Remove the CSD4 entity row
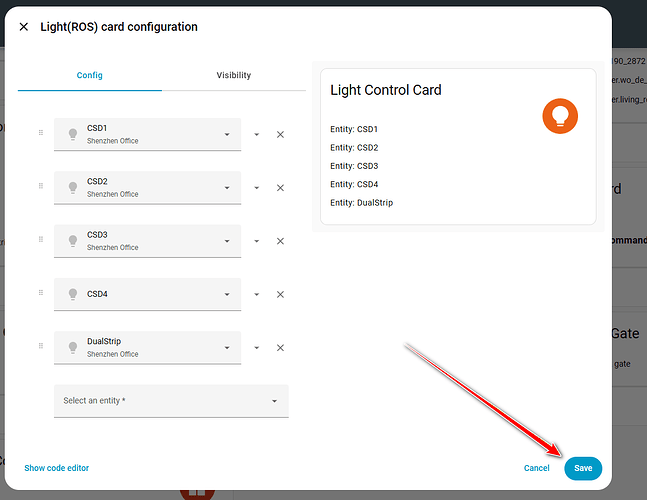This screenshot has height=500, width=647. tap(280, 294)
